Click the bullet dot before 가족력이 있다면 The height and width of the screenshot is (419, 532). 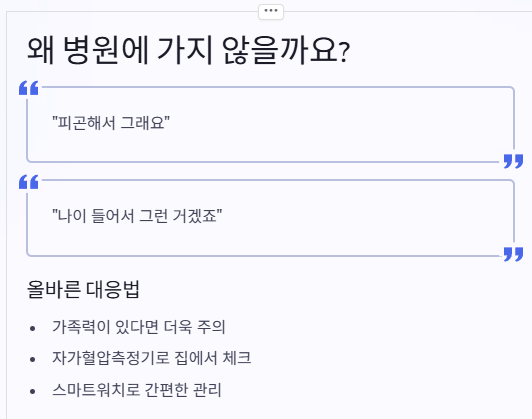(x=33, y=328)
